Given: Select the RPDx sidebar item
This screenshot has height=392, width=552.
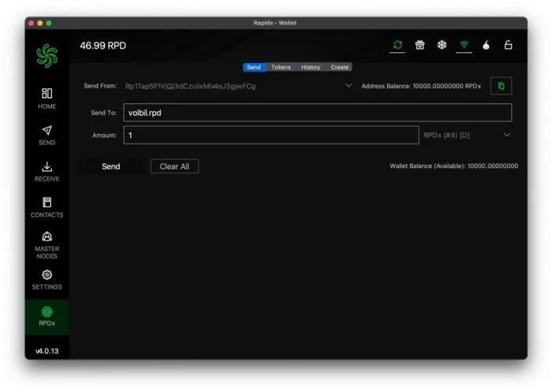Looking at the screenshot, I should pos(47,316).
